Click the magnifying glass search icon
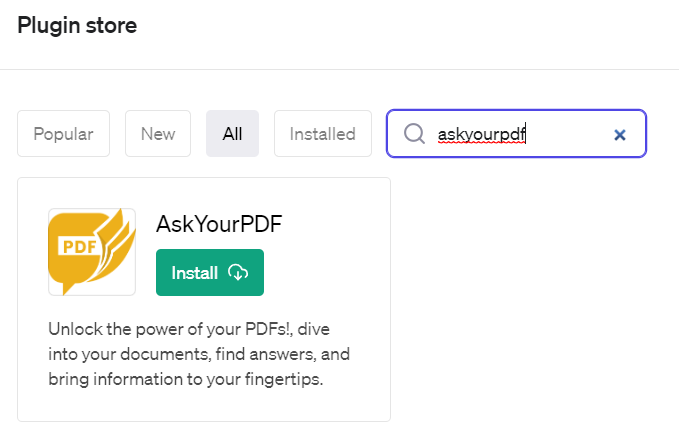Viewport: 679px width, 444px height. (x=414, y=134)
